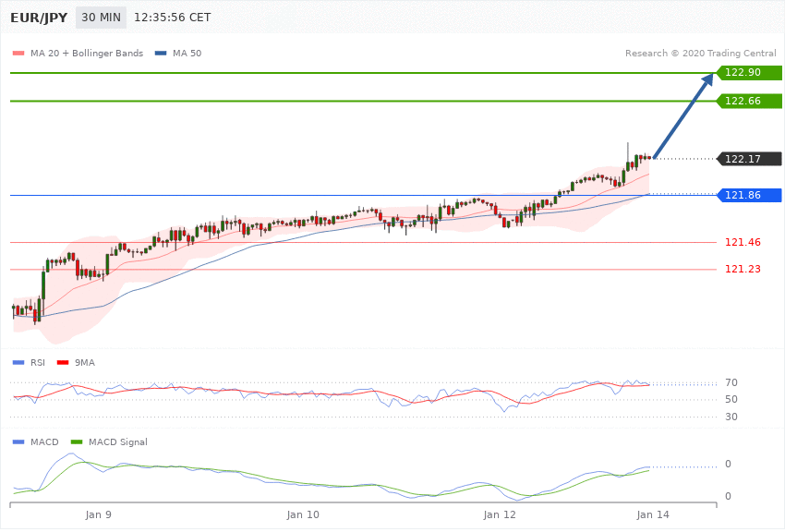Click the green MACD Signal legend swatch
This screenshot has width=785, height=532.
[x=77, y=441]
